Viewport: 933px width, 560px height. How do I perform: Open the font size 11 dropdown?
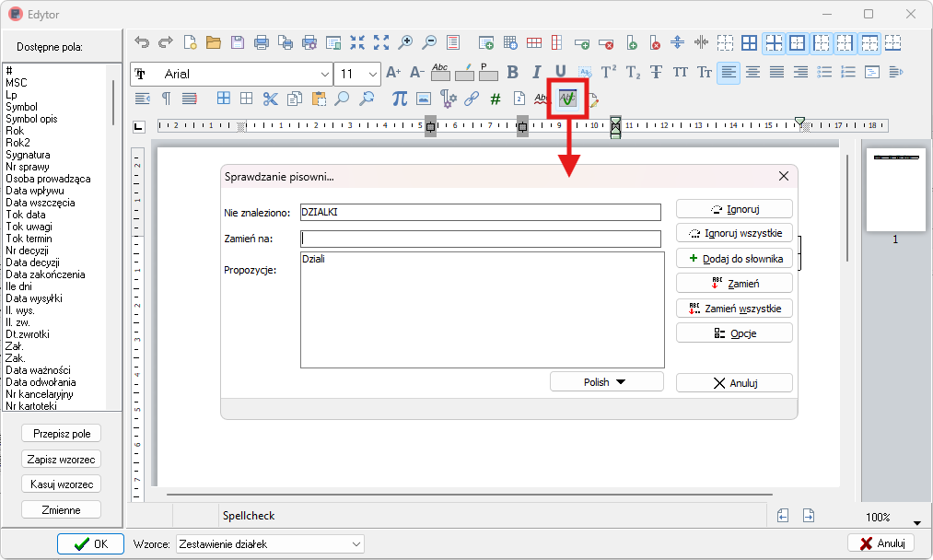373,74
